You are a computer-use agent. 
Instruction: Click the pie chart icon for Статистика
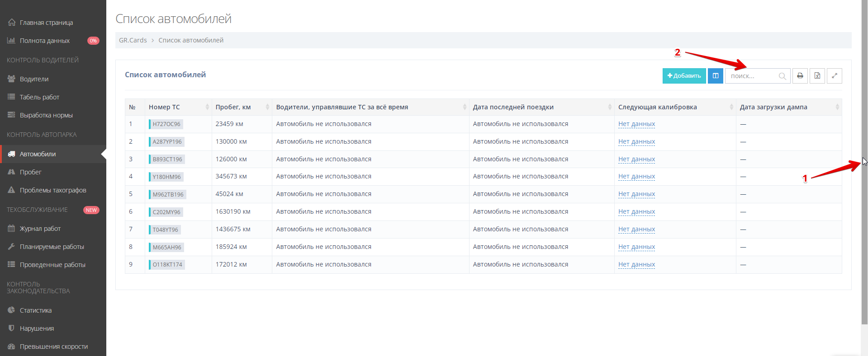12,310
